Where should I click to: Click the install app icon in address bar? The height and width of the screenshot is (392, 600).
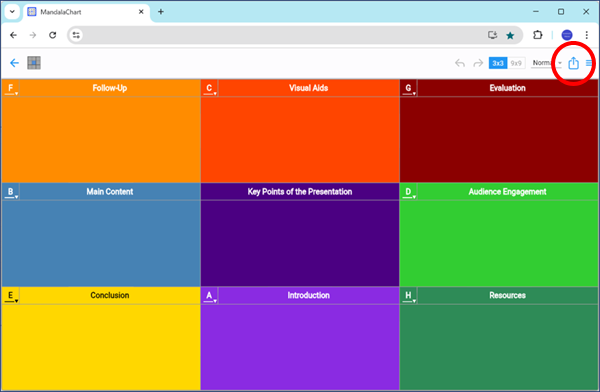coord(492,35)
